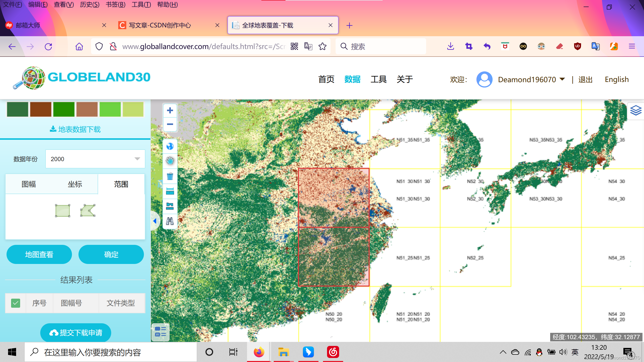Toggle the legend icon at map corner

tap(160, 332)
